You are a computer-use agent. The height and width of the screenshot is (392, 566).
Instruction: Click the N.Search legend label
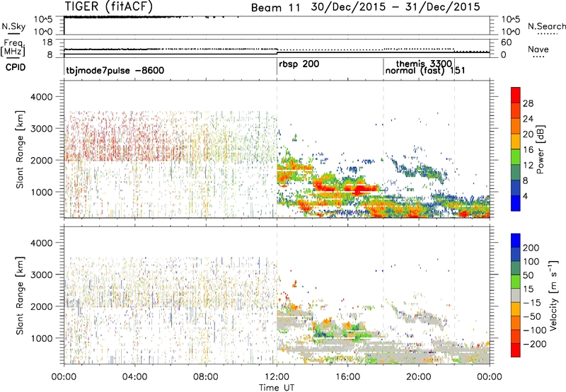click(546, 26)
